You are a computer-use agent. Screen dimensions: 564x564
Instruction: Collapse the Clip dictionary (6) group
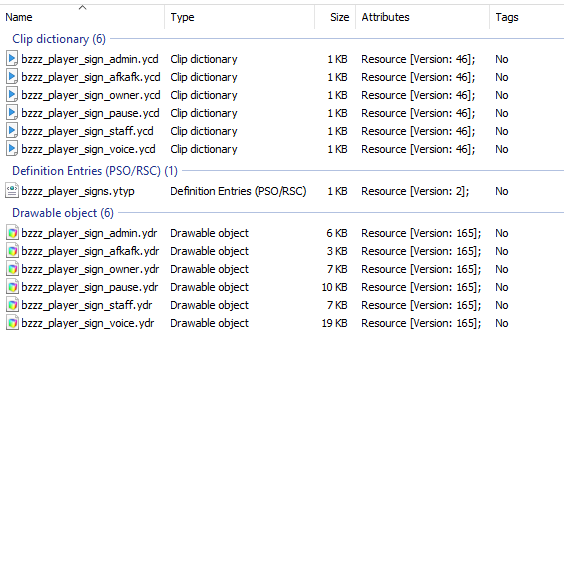tap(59, 39)
